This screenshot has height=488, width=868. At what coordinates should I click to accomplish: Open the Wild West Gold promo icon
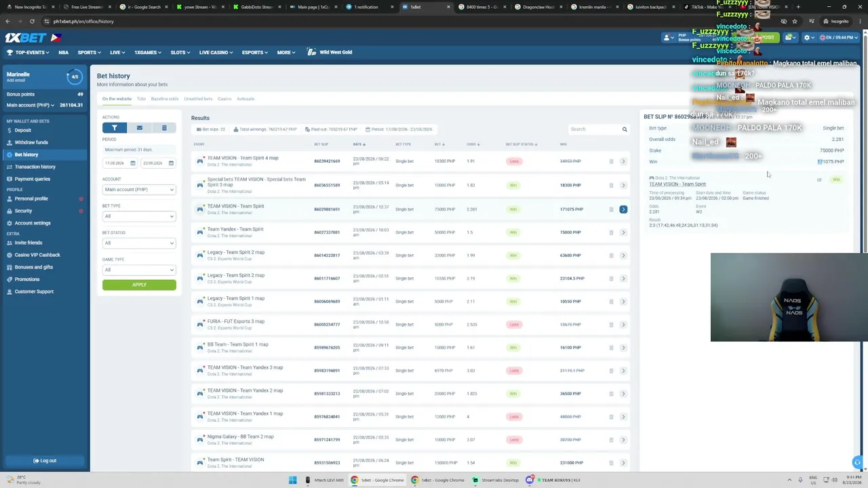(311, 52)
